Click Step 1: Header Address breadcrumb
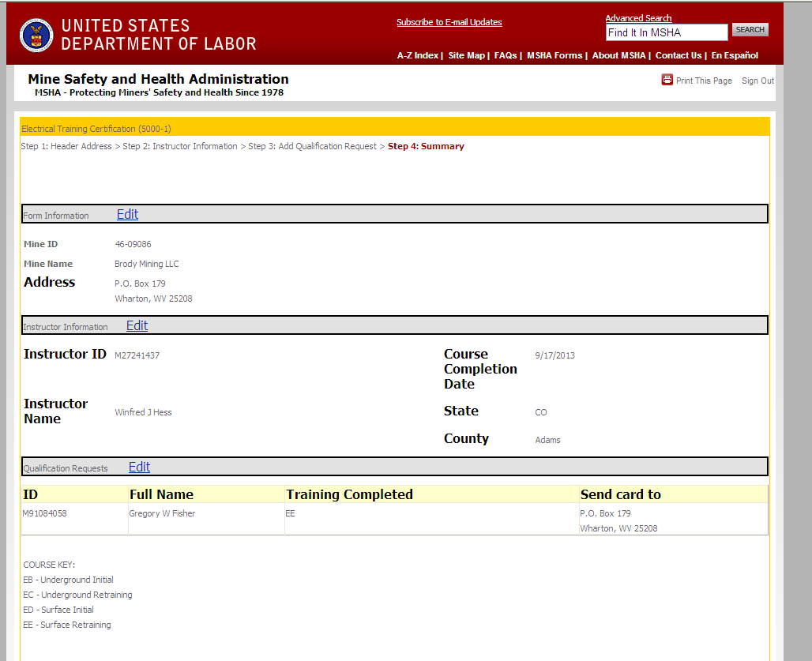This screenshot has width=812, height=661. pyautogui.click(x=66, y=146)
